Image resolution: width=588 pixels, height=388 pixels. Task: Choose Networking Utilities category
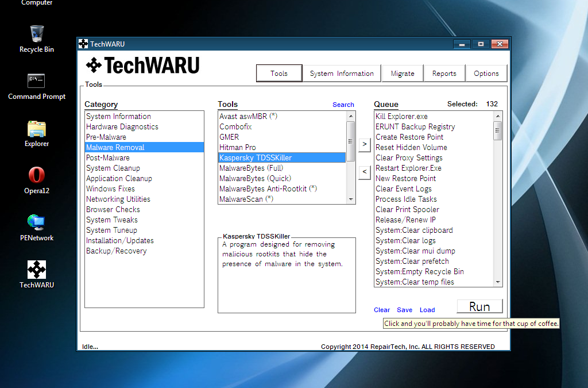point(144,199)
